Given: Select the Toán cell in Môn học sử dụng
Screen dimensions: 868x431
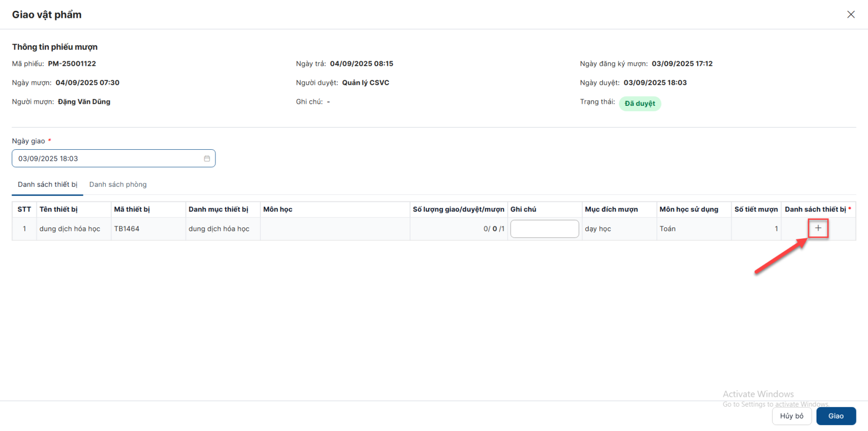Looking at the screenshot, I should (x=668, y=229).
